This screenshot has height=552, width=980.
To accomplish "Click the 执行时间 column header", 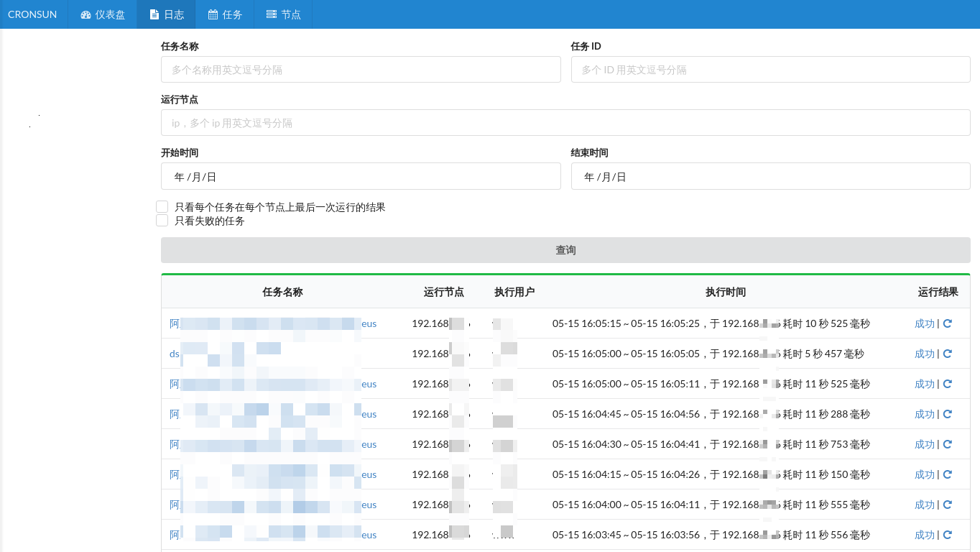I will click(726, 292).
